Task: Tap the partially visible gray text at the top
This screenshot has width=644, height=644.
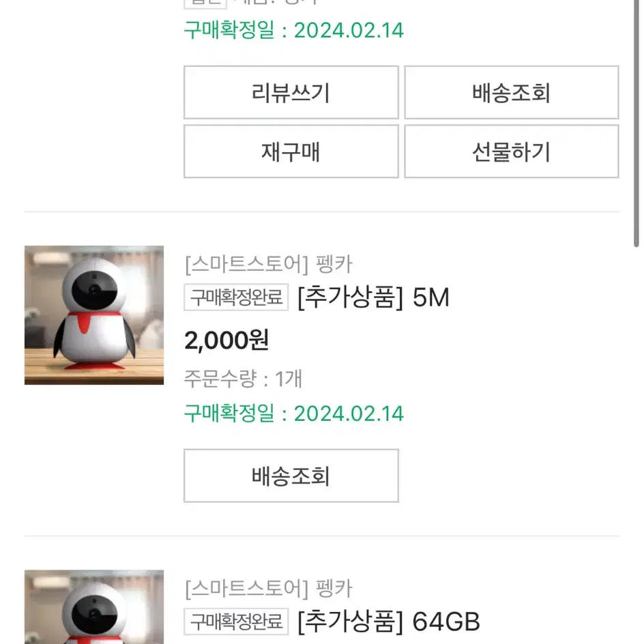Action: (x=276, y=3)
